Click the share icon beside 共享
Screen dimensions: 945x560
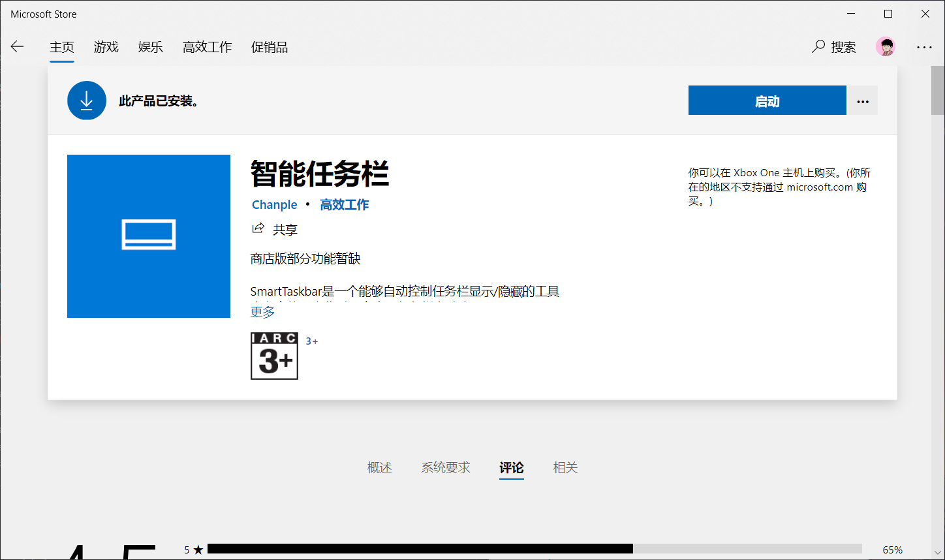pyautogui.click(x=258, y=228)
